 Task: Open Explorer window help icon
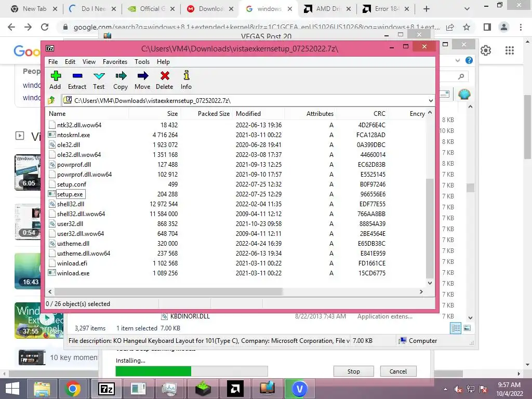pyautogui.click(x=469, y=60)
